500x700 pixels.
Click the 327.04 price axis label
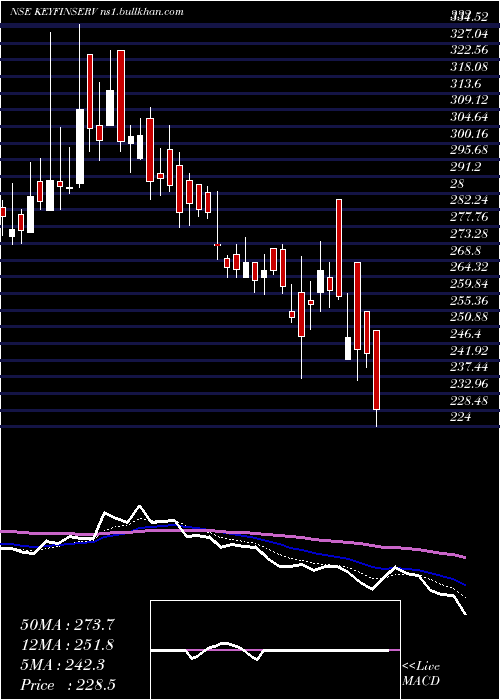468,32
